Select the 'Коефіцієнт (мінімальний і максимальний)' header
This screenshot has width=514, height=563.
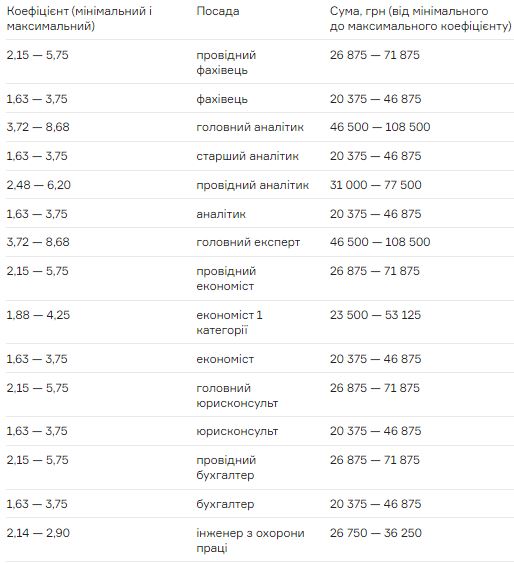79,19
